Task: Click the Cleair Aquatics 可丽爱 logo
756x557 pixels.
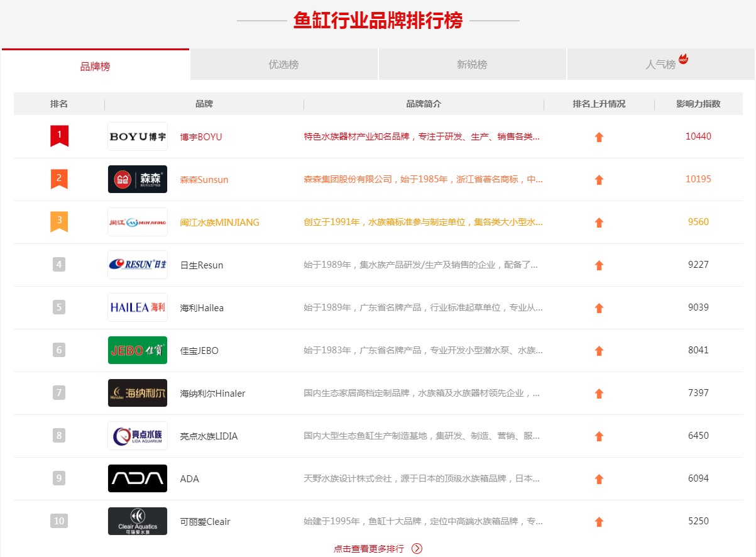Action: [137, 521]
